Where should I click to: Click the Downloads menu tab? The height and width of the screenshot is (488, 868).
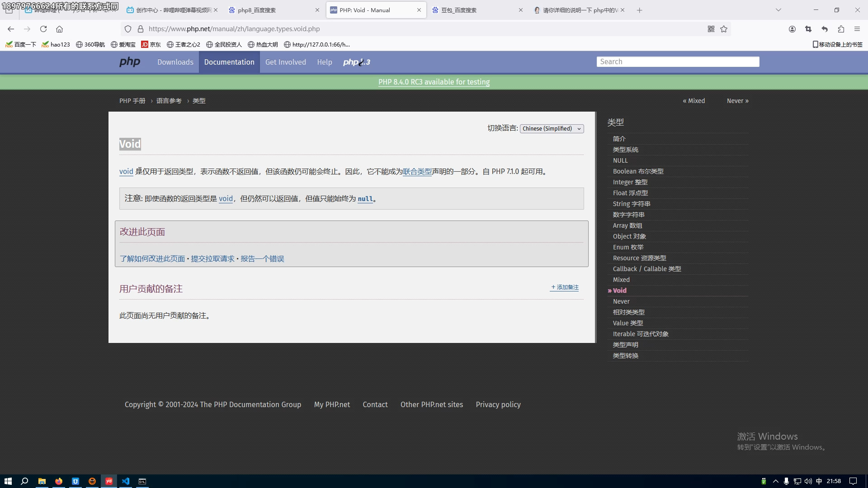[175, 61]
